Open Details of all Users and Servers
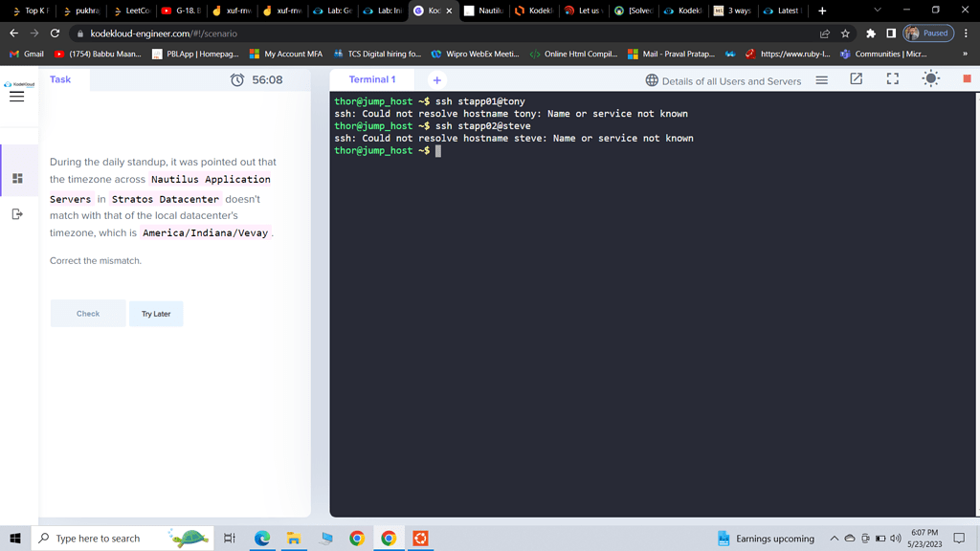 [x=723, y=81]
